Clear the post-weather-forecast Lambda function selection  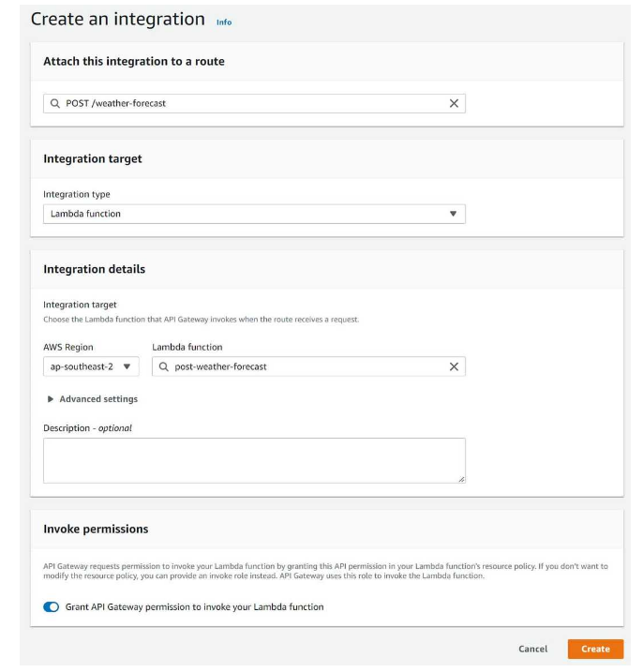(x=454, y=366)
